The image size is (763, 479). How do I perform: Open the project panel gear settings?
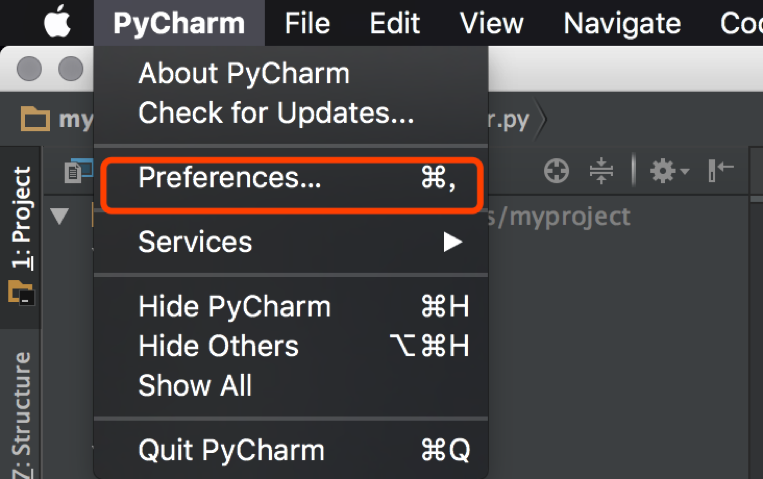point(663,171)
